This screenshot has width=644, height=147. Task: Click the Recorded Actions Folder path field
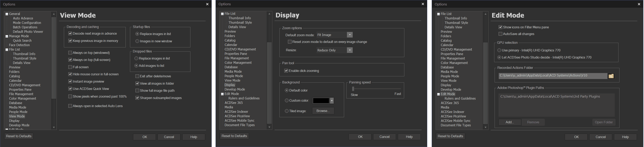(x=553, y=76)
